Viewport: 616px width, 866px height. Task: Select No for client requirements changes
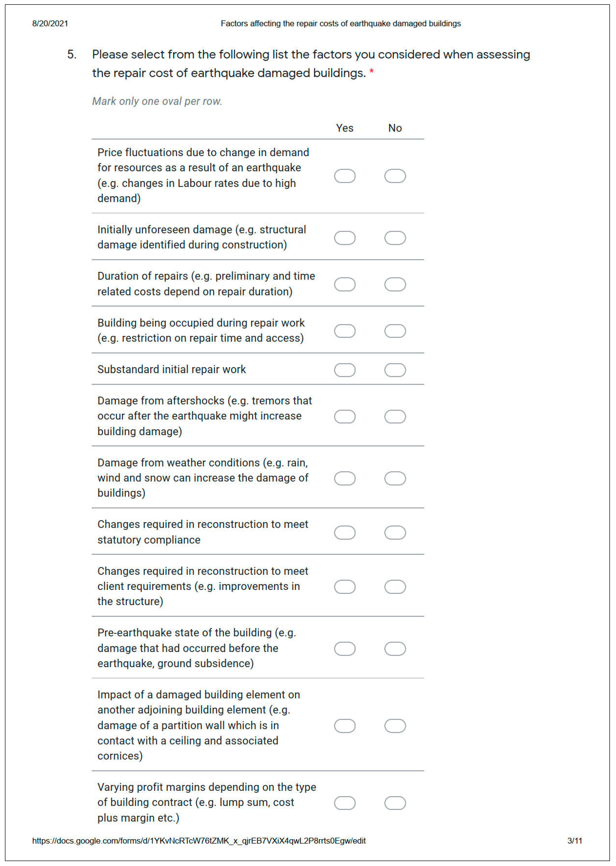(x=395, y=587)
